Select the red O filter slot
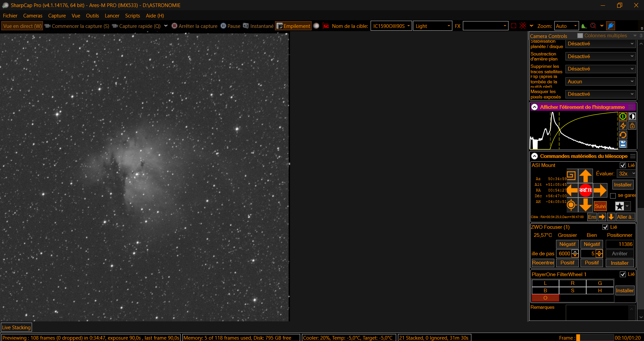The image size is (644, 341). (545, 298)
